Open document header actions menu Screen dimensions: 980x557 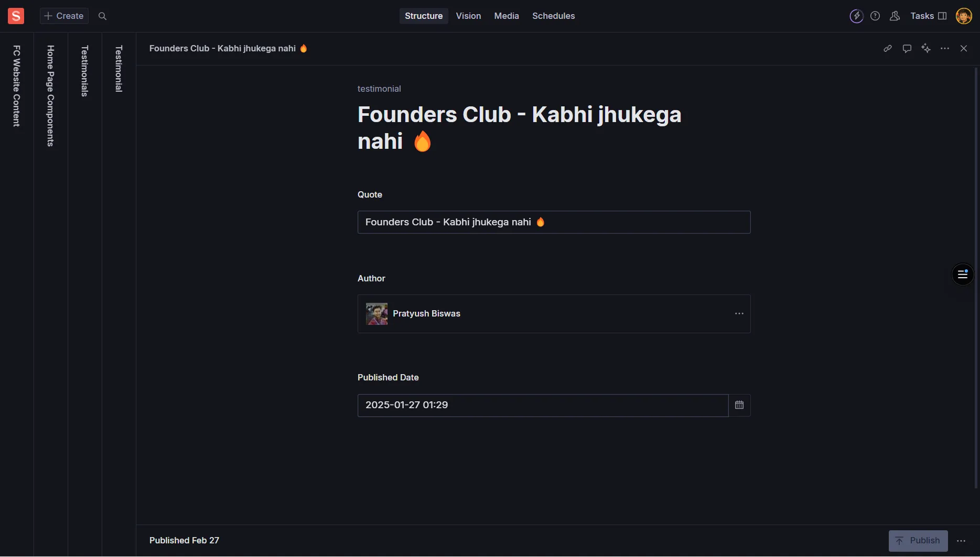(x=945, y=49)
